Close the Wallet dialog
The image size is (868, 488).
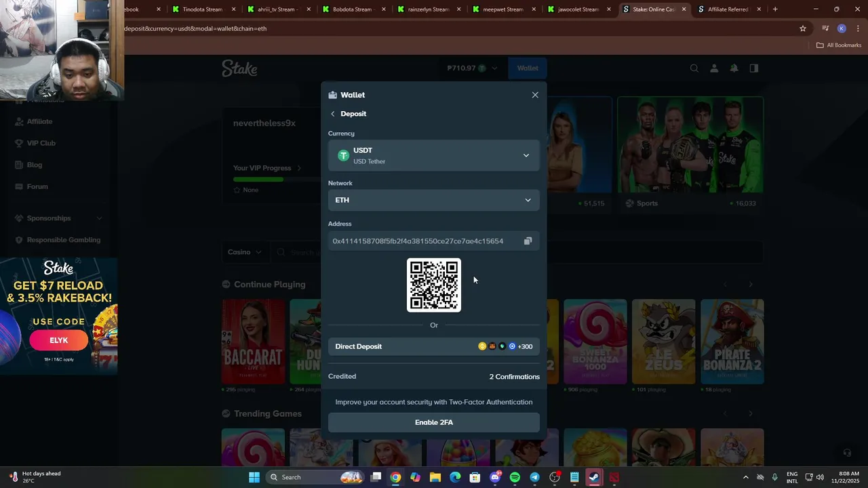click(535, 95)
